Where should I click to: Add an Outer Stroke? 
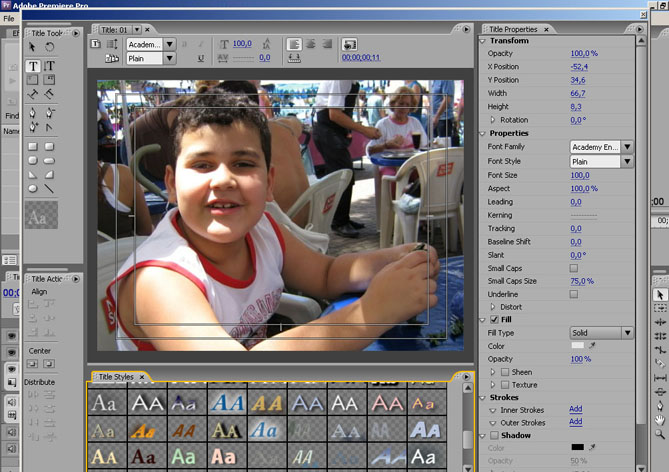pos(575,422)
